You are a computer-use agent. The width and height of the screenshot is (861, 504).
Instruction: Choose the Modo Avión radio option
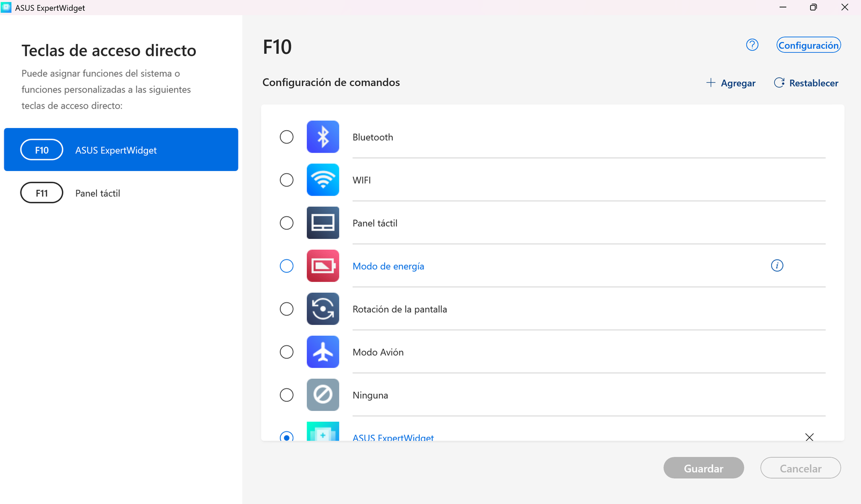click(287, 352)
